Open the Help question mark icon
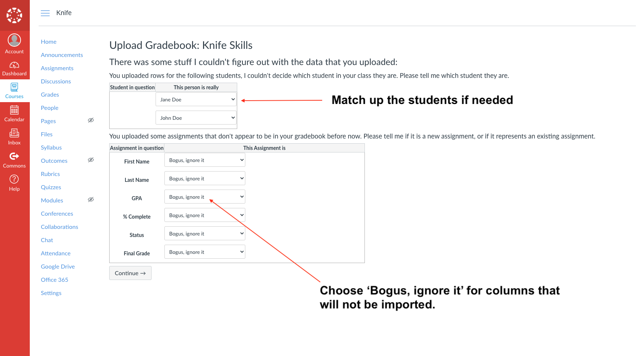Viewport: 644px width, 356px height. click(x=14, y=179)
